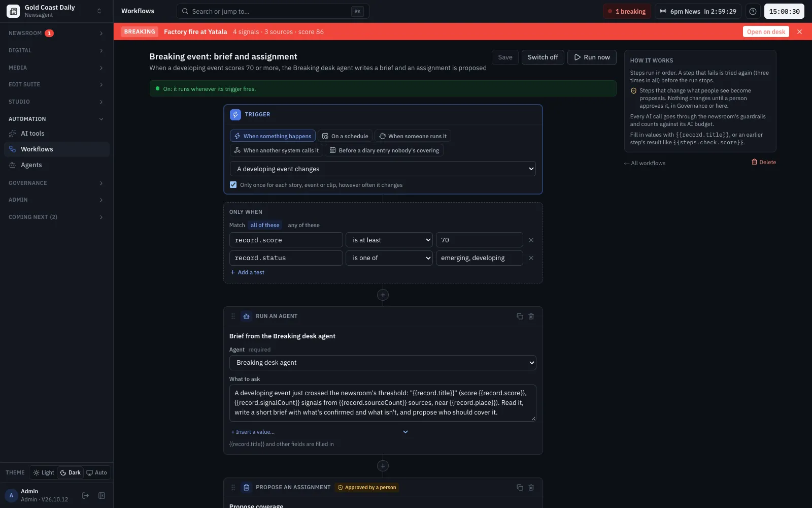Screen dimensions: 812x508
Task: Set match mode to any of these
Action: pyautogui.click(x=303, y=225)
